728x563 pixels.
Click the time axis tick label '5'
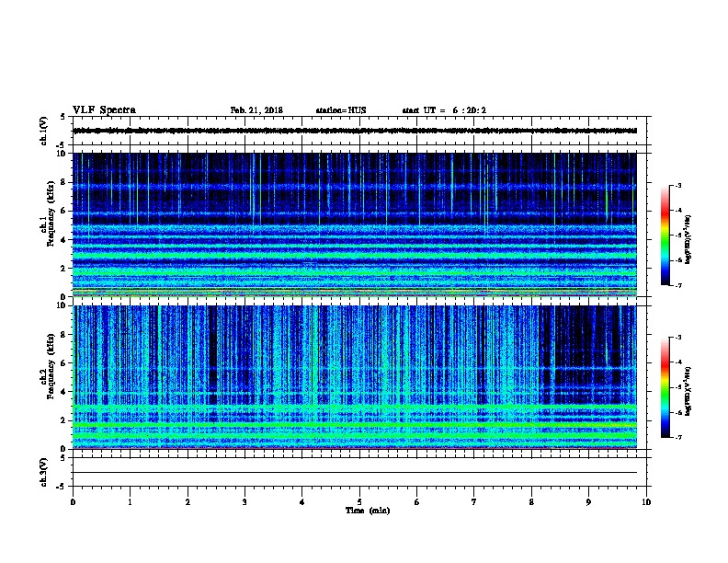(x=359, y=501)
